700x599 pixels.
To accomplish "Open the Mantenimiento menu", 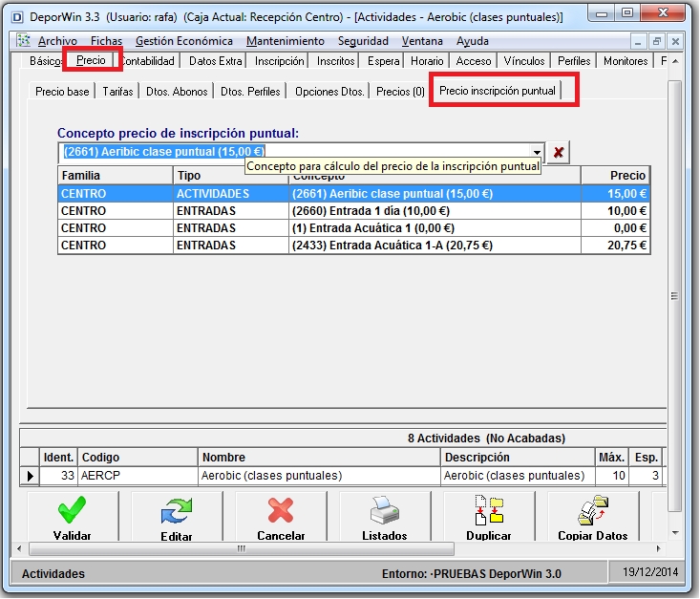I will 286,41.
